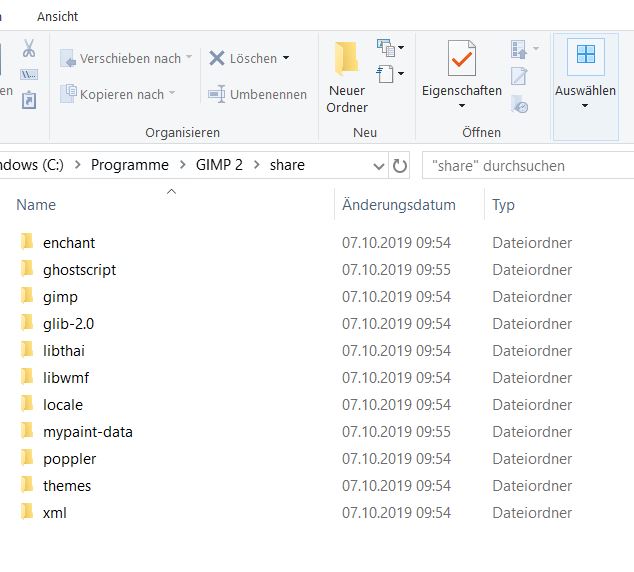
Task: Click Kopieren nach button
Action: click(118, 94)
